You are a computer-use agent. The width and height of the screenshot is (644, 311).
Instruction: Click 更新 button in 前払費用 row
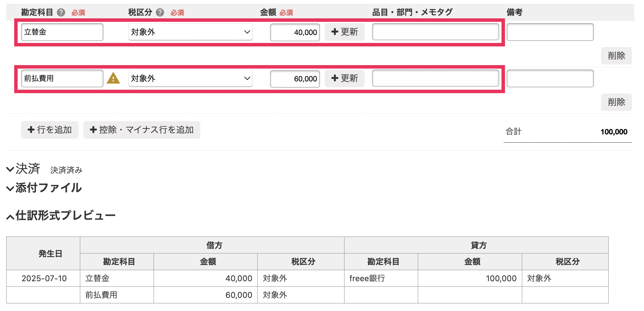pyautogui.click(x=344, y=78)
